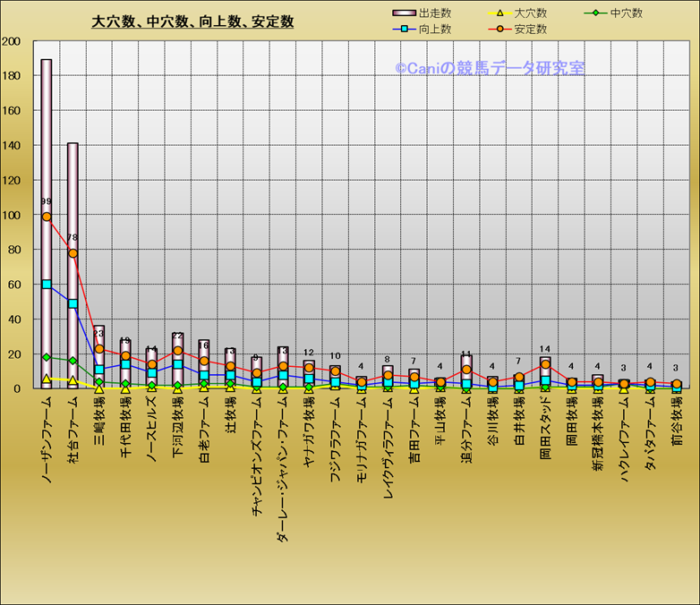Viewport: 700px width, 605px height.
Task: Click the 岡田スタッド data label 14
Action: click(x=544, y=349)
